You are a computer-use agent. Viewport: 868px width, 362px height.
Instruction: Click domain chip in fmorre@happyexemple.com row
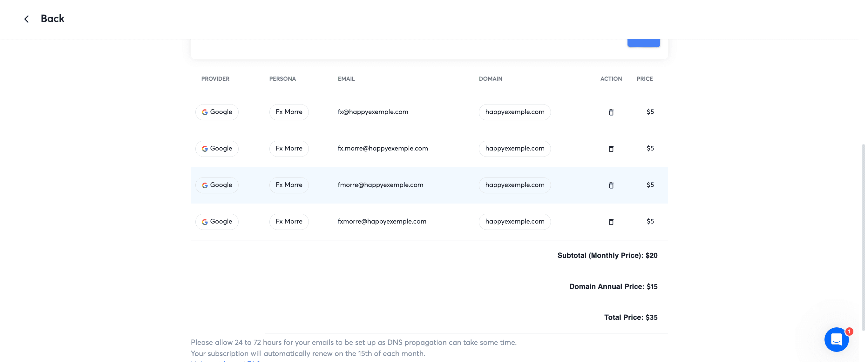click(x=514, y=185)
